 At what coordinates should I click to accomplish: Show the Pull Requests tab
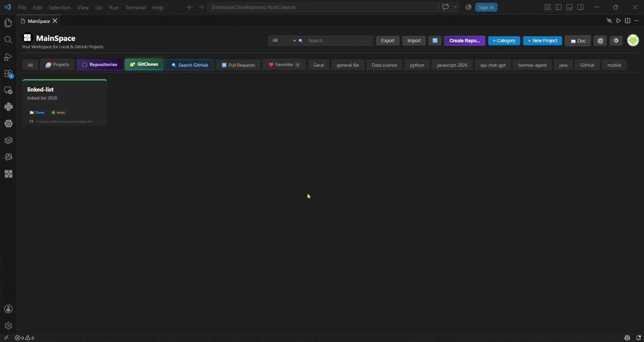(x=238, y=65)
